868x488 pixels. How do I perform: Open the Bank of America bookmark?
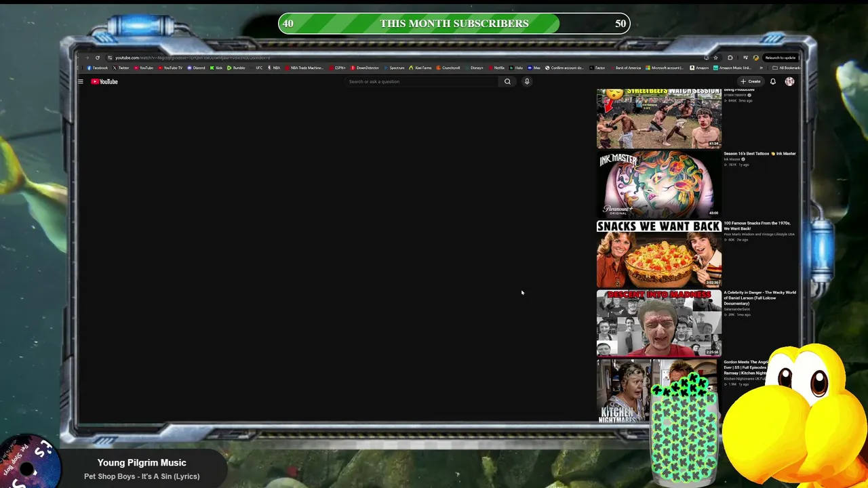pyautogui.click(x=625, y=68)
